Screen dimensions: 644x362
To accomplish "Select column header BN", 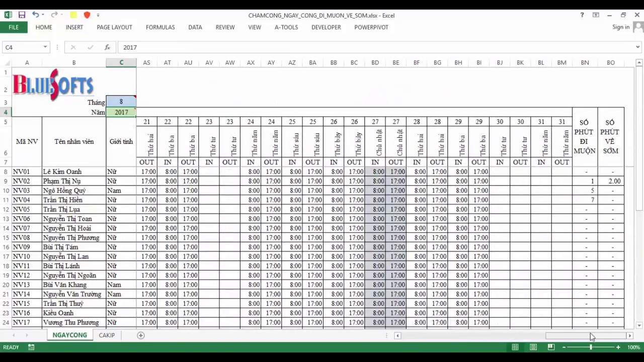I will pyautogui.click(x=585, y=62).
